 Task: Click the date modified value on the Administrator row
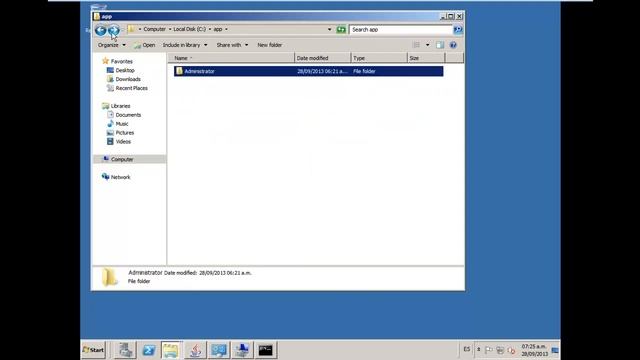point(322,71)
